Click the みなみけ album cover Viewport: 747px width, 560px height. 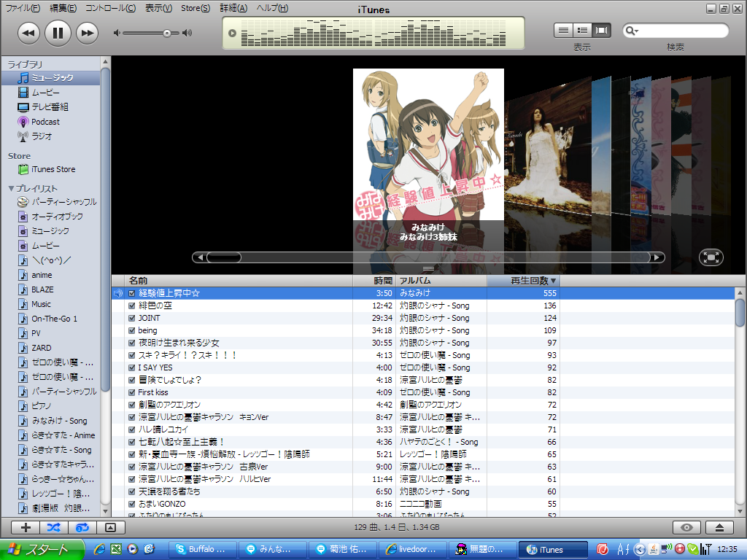[428, 144]
